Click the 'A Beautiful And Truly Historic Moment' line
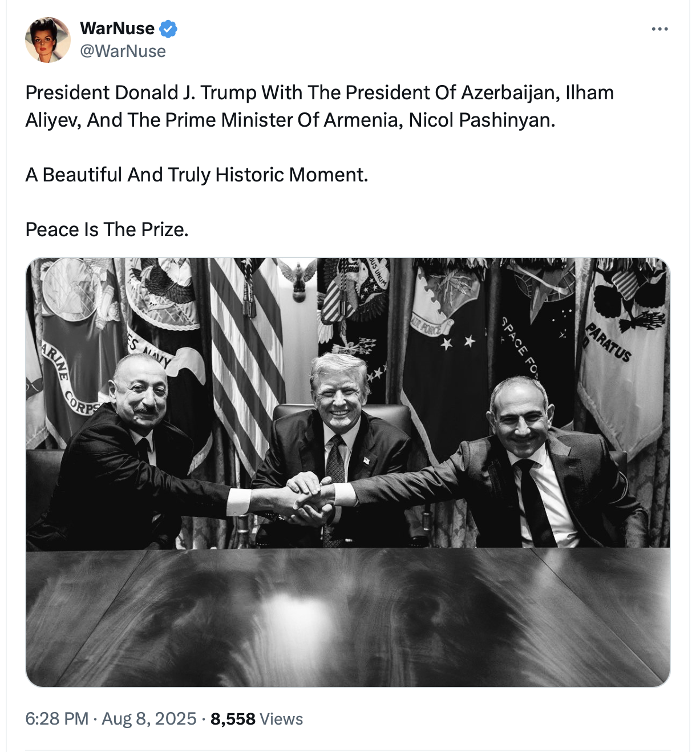Image resolution: width=700 pixels, height=752 pixels. [x=197, y=175]
